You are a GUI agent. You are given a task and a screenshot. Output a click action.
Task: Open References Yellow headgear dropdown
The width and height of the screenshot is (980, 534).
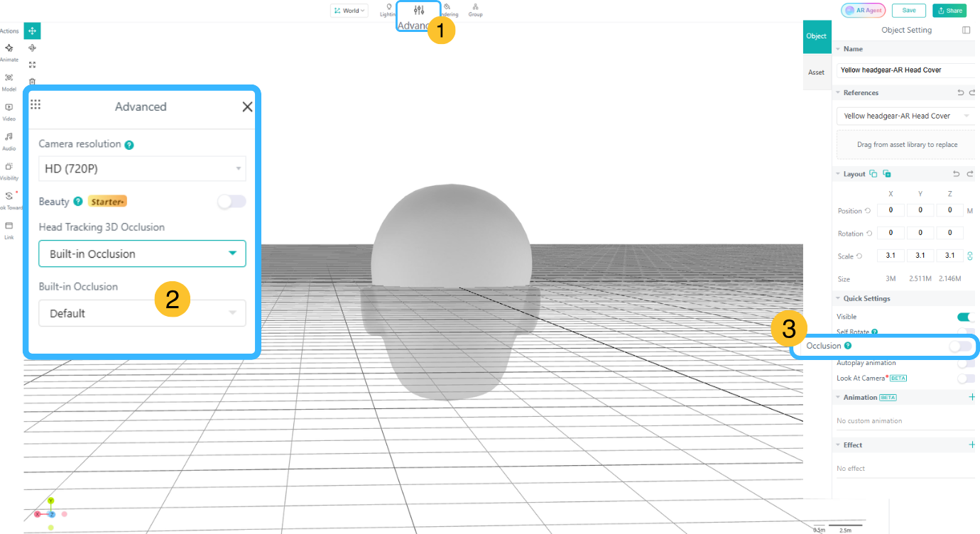coord(906,116)
